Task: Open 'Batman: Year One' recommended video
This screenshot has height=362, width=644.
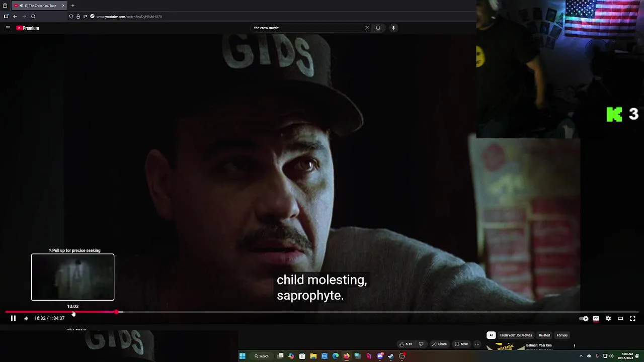Action: (538, 345)
